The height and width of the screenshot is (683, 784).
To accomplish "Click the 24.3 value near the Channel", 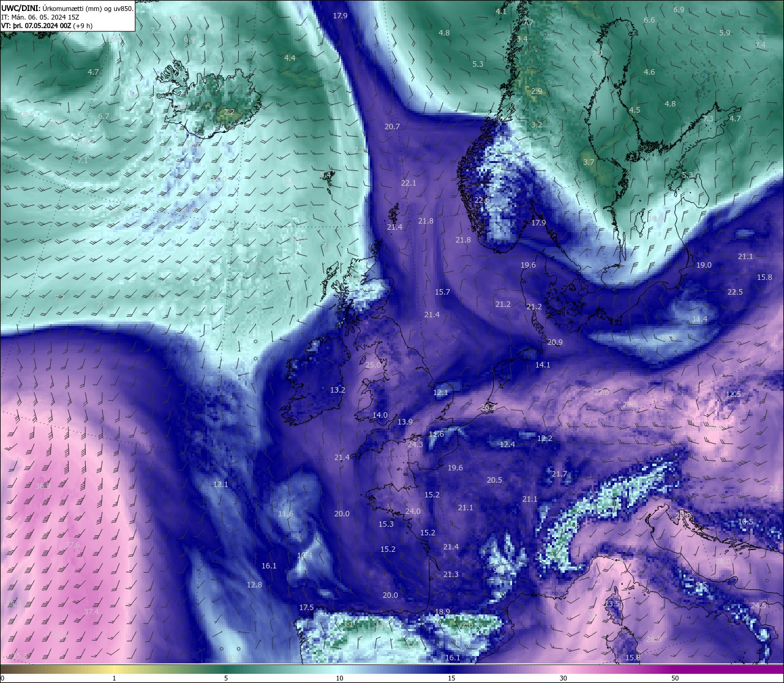I will click(415, 445).
